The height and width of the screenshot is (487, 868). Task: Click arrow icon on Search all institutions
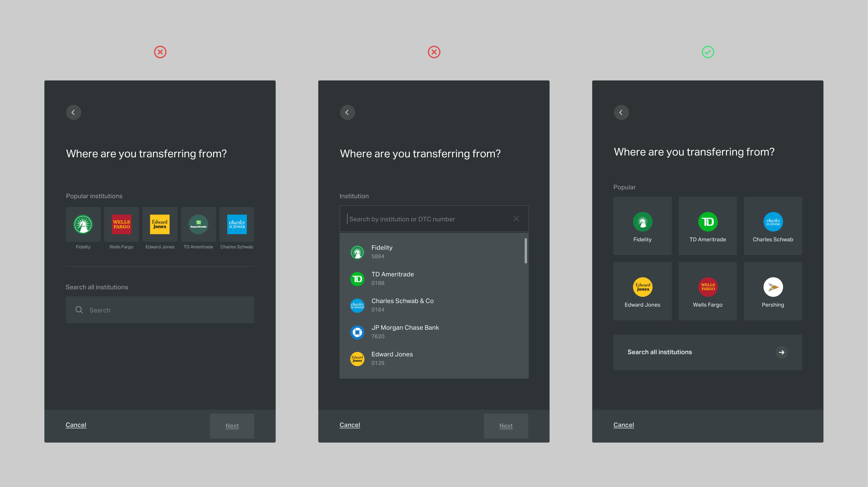[781, 352]
